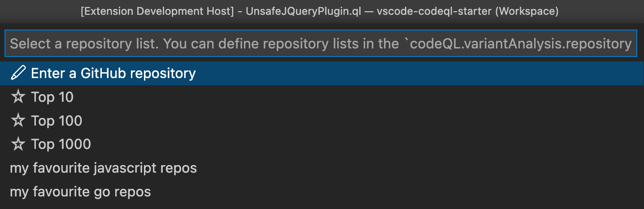The image size is (644, 209).
Task: Click the star icon next to Top 100
Action: pyautogui.click(x=17, y=121)
